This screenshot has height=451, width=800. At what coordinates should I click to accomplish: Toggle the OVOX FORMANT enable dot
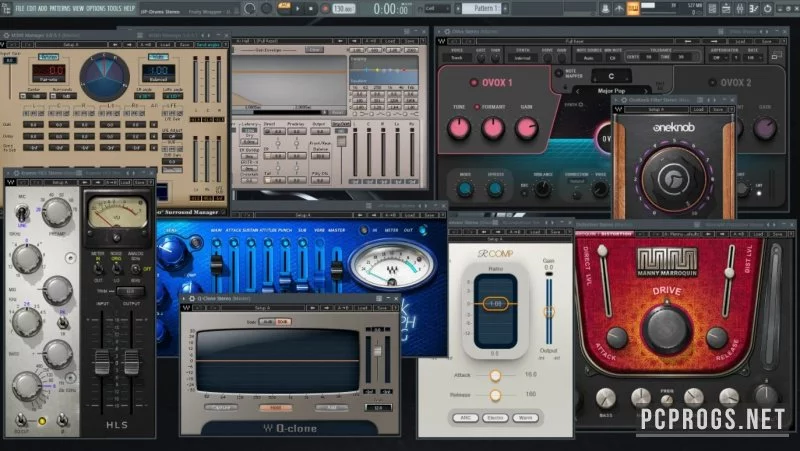[477, 107]
